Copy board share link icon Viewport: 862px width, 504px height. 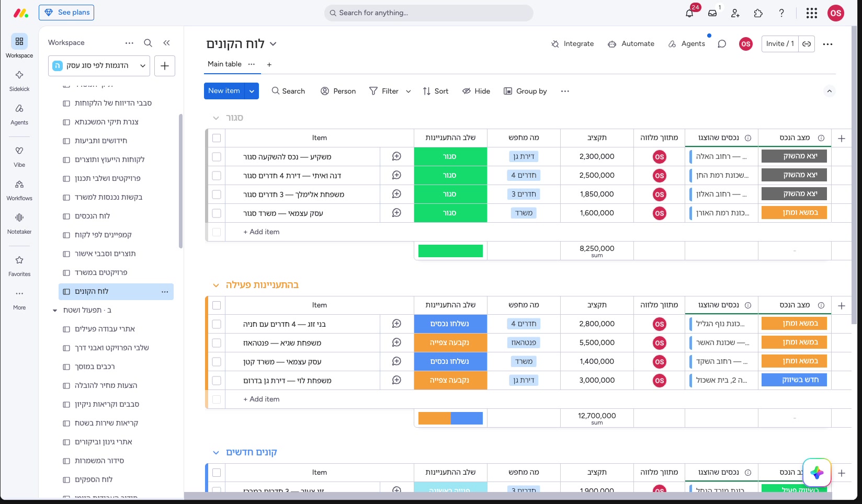tap(807, 44)
